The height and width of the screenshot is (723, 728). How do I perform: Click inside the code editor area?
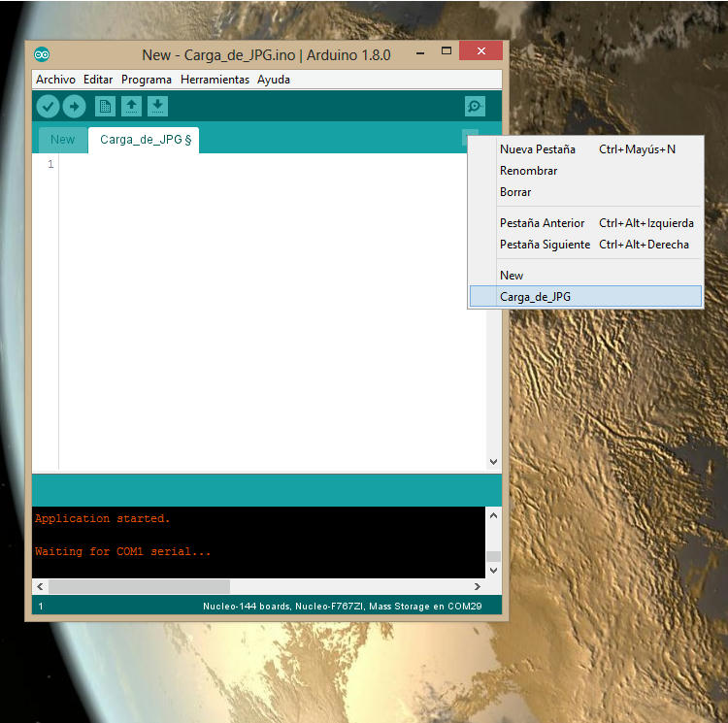tap(273, 312)
